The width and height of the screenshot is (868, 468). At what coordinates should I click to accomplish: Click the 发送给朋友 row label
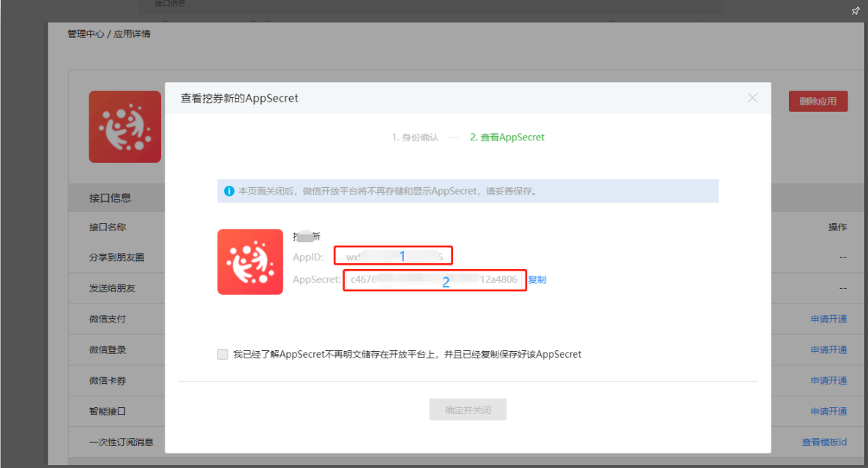[113, 288]
